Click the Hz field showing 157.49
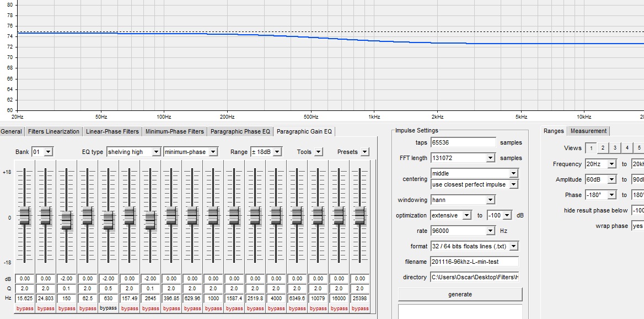The height and width of the screenshot is (319, 644). click(x=130, y=298)
